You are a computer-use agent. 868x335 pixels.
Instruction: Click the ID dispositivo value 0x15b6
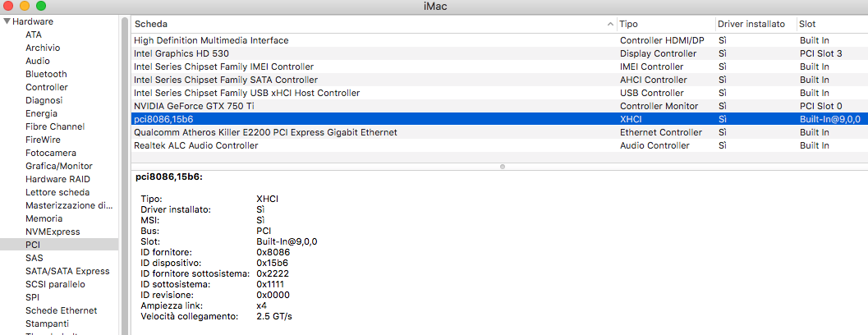click(x=273, y=263)
